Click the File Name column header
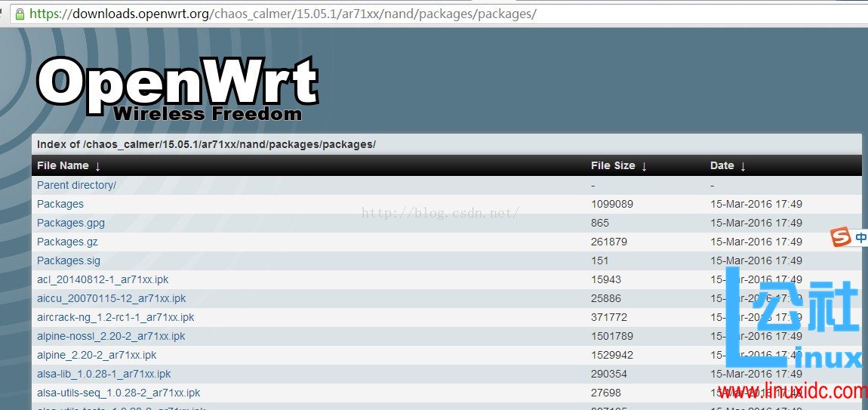The height and width of the screenshot is (410, 868). tap(63, 165)
